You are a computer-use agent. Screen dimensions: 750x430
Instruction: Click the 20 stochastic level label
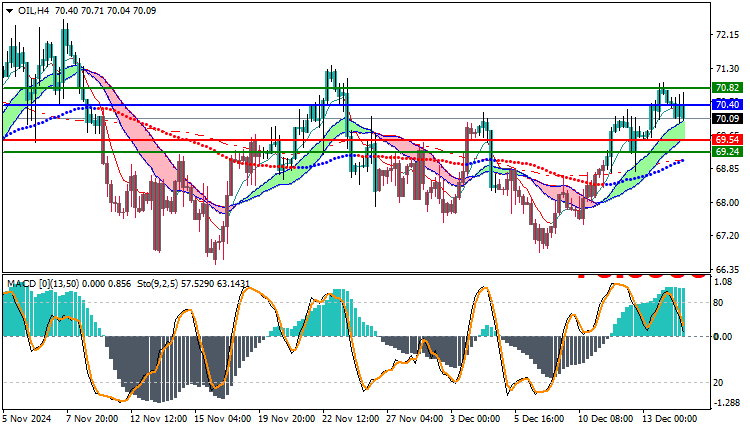[718, 383]
